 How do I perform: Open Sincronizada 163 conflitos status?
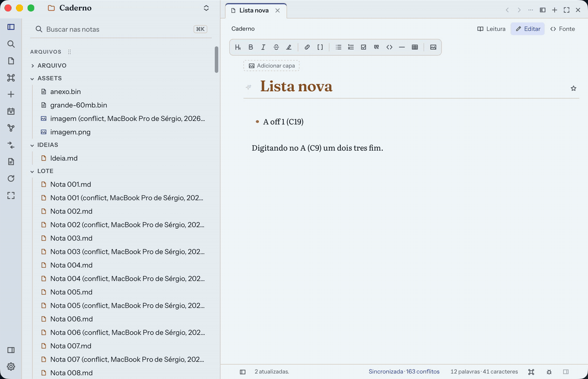404,372
